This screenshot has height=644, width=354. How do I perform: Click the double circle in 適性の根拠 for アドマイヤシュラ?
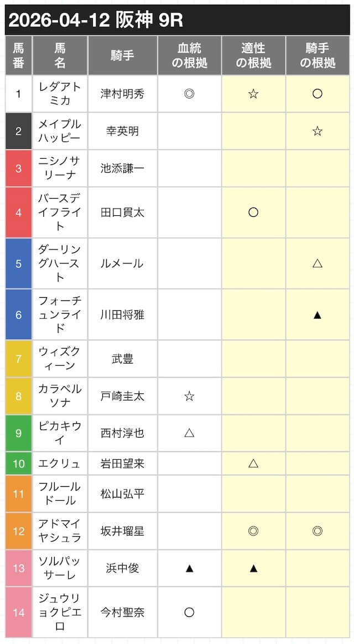(x=253, y=531)
